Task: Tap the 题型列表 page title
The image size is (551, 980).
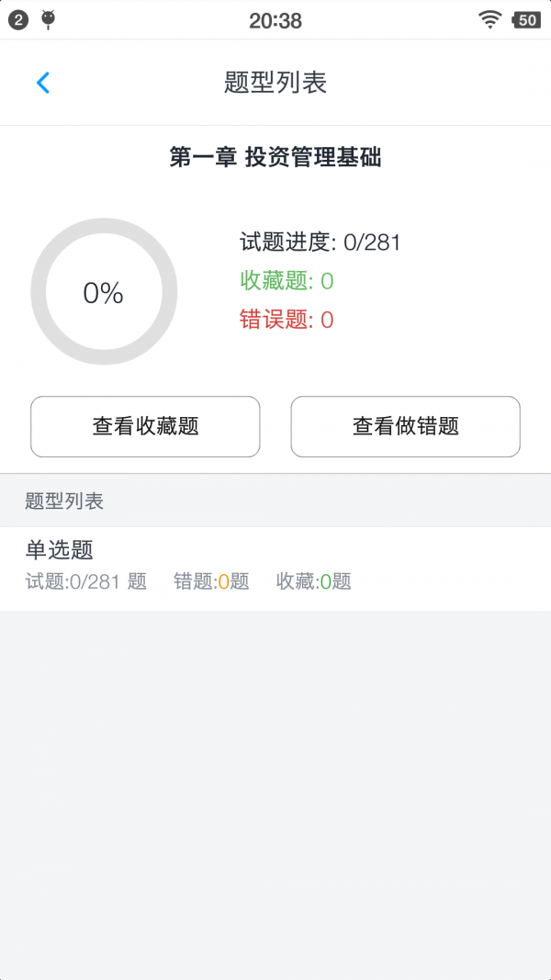Action: (275, 82)
